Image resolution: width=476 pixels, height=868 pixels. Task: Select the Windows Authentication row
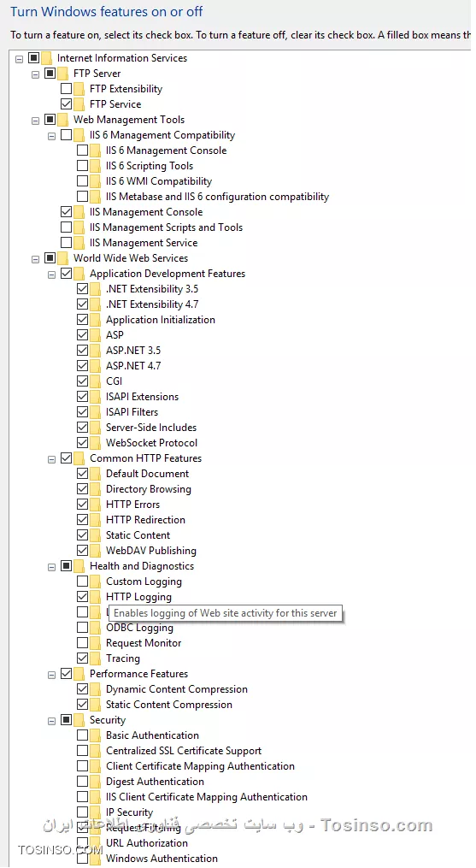pos(162,859)
